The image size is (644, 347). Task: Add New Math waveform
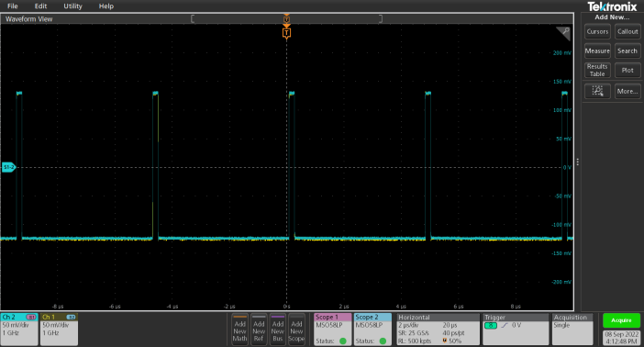click(239, 330)
